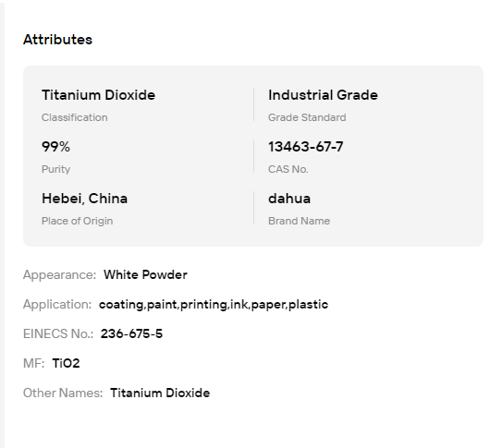Select the TiO2 molecular formula
Viewport: 490px width, 448px height.
click(x=66, y=363)
